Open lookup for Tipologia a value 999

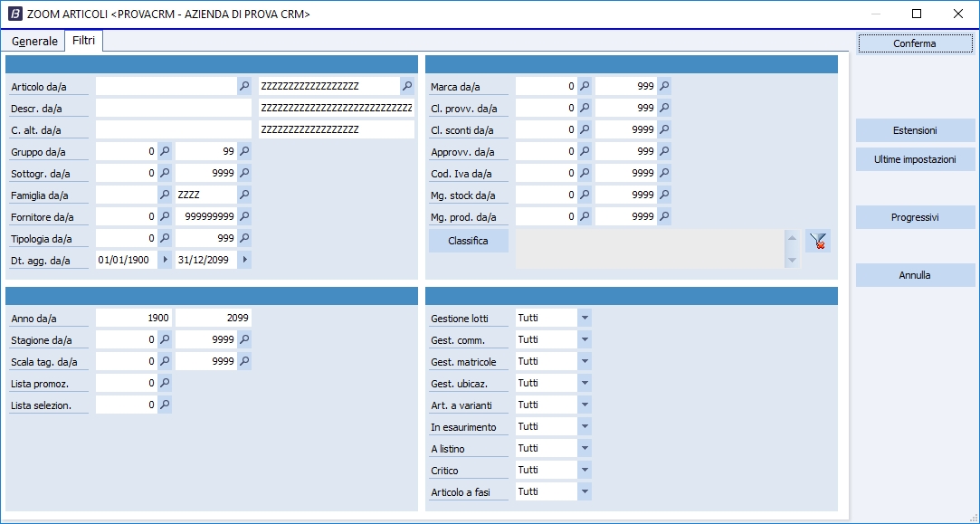[244, 238]
